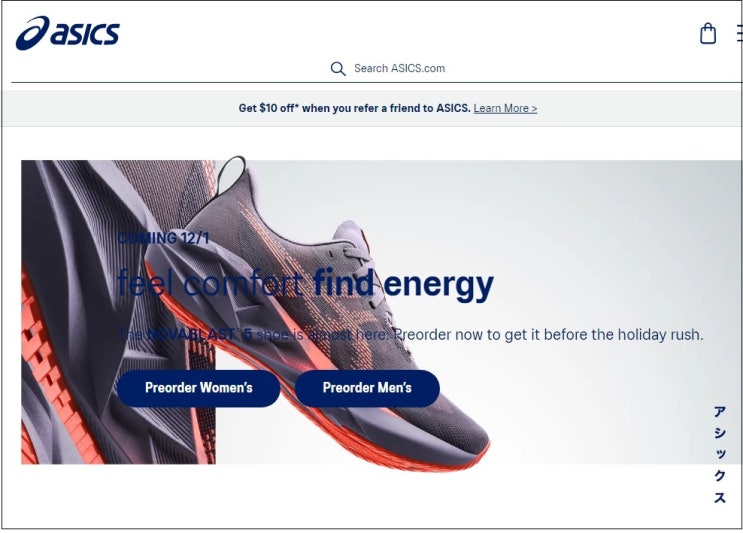Image resolution: width=743 pixels, height=533 pixels.
Task: Click the feel comfort find energy headline
Action: pyautogui.click(x=305, y=284)
